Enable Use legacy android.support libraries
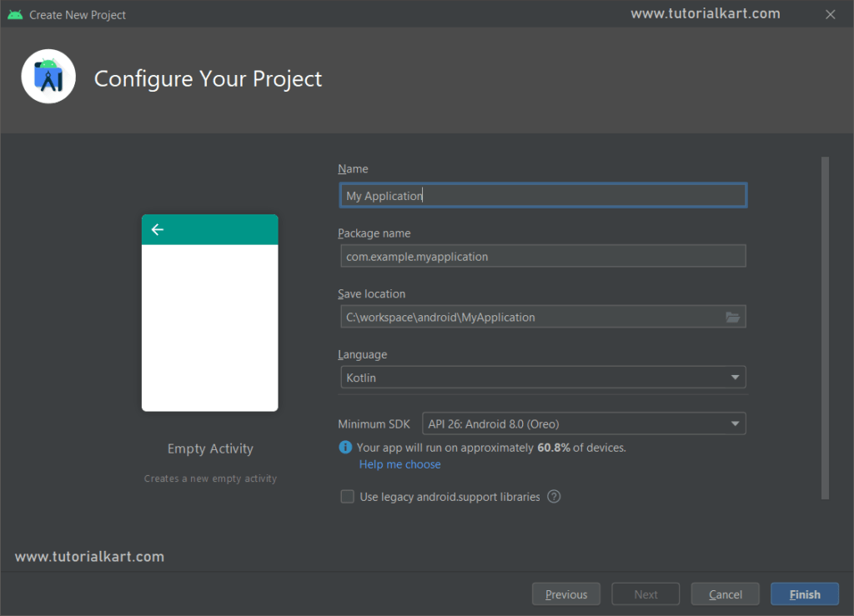The width and height of the screenshot is (854, 616). [347, 496]
